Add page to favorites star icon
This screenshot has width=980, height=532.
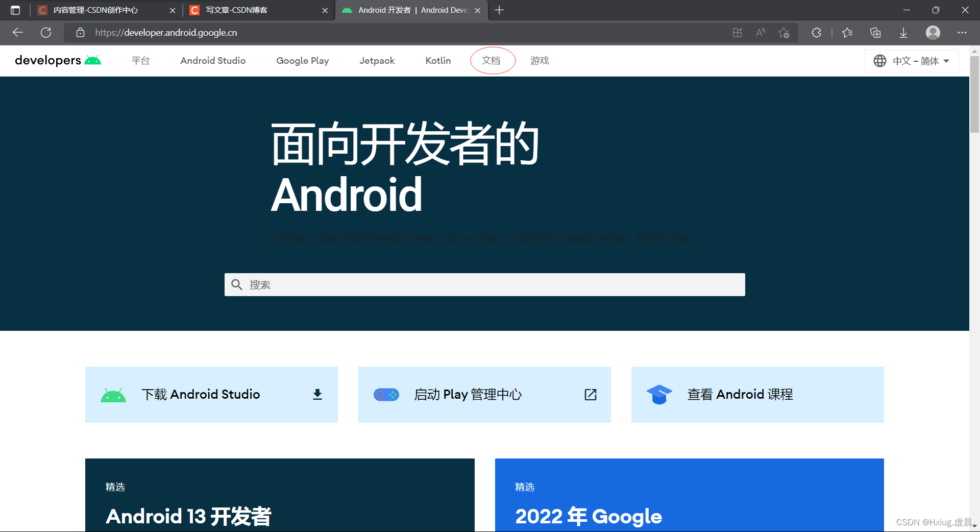[784, 33]
